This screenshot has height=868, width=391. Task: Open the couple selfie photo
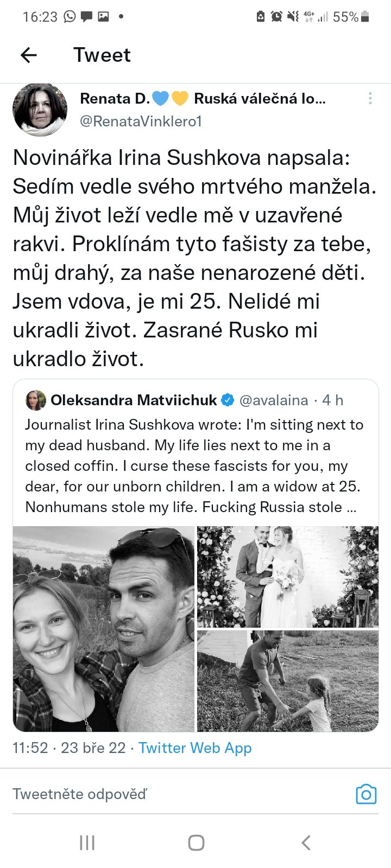[104, 629]
